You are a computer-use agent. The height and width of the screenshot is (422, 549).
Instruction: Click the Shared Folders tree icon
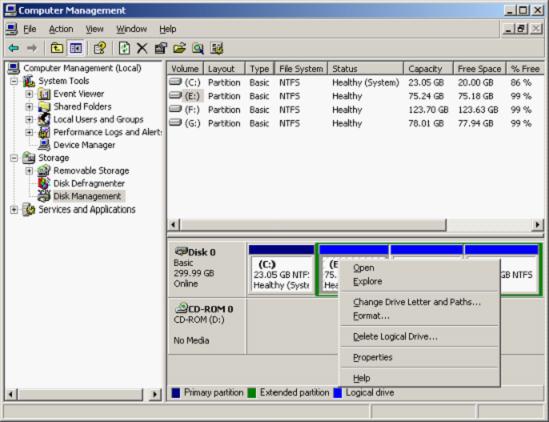(x=44, y=106)
